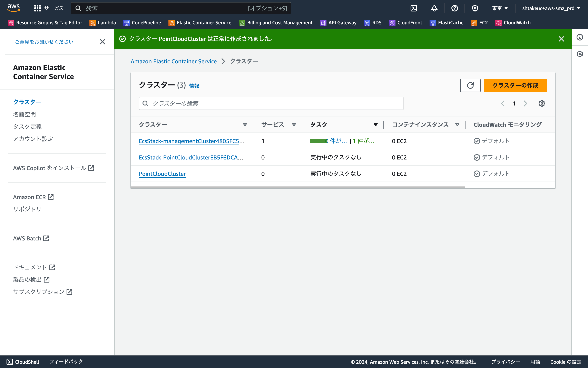This screenshot has height=368, width=588.
Task: Open the API Gateway favorites shortcut
Action: coord(338,23)
